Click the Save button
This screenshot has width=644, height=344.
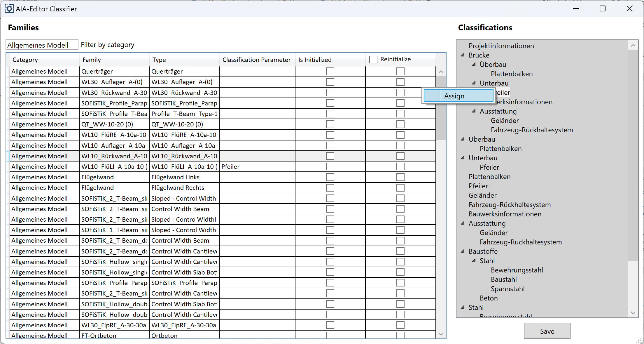click(x=547, y=331)
